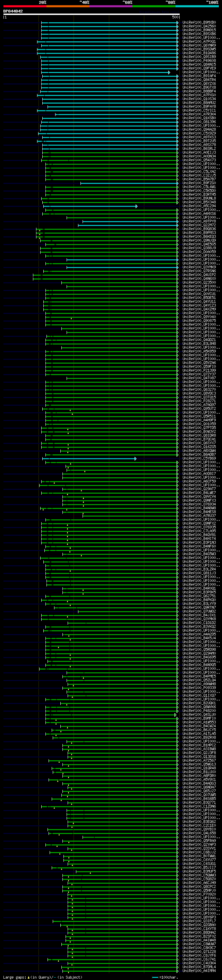Click the 'Large gaps:' legend text

pyautogui.click(x=15, y=977)
